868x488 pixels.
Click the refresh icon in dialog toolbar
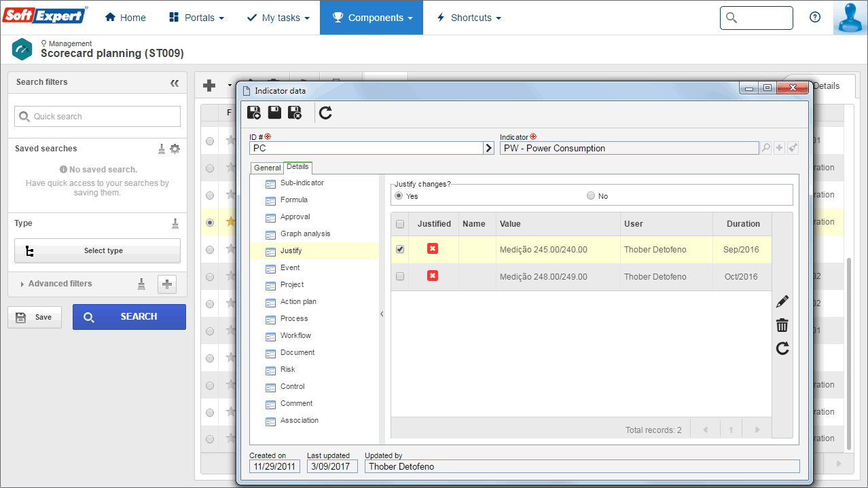tap(325, 113)
